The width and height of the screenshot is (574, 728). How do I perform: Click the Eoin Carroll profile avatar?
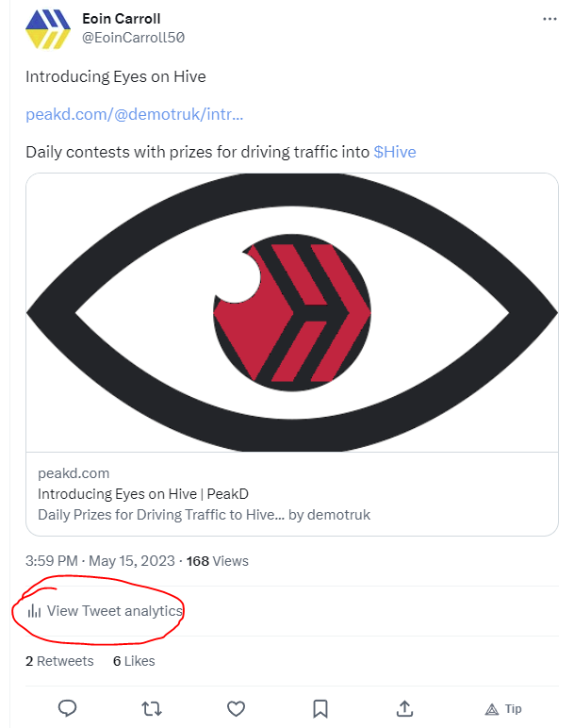(x=46, y=28)
